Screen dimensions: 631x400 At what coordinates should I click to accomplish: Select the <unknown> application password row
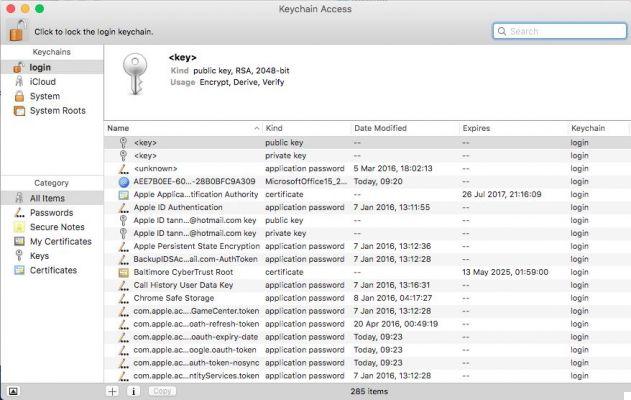point(367,168)
